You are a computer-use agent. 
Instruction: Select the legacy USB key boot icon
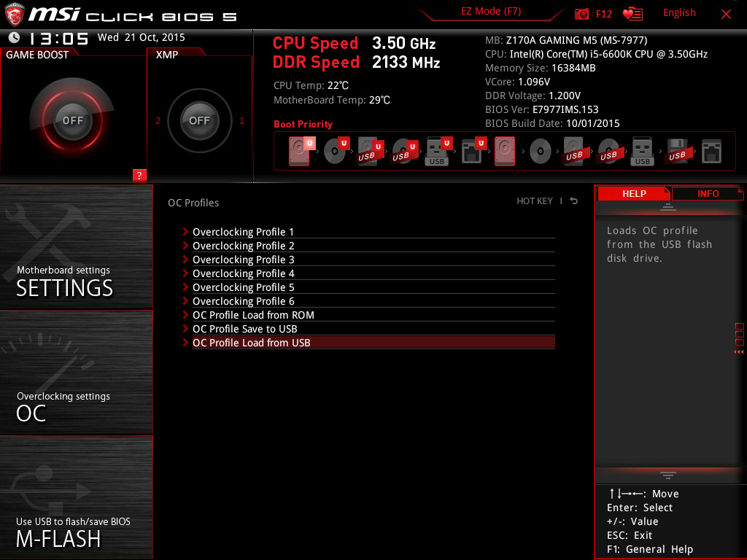(642, 151)
